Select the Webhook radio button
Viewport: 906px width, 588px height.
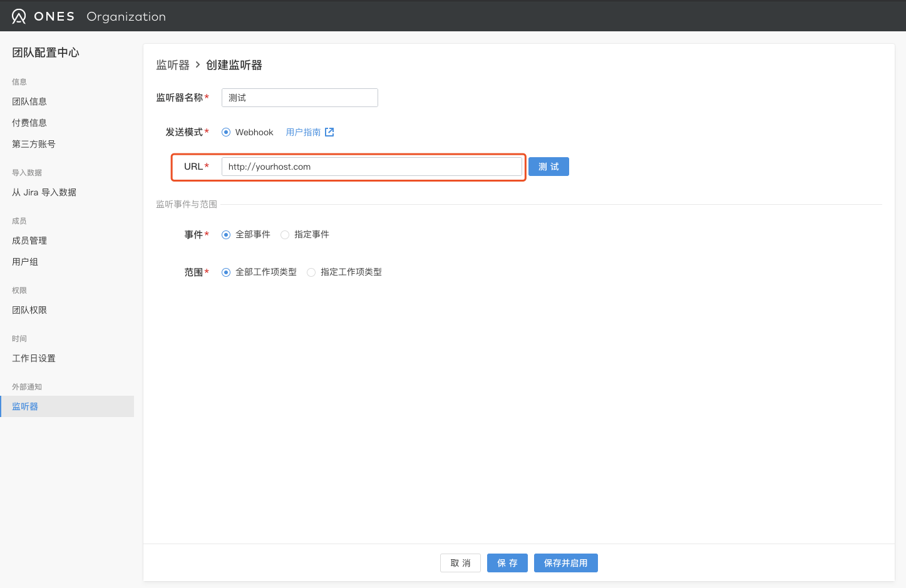click(226, 132)
